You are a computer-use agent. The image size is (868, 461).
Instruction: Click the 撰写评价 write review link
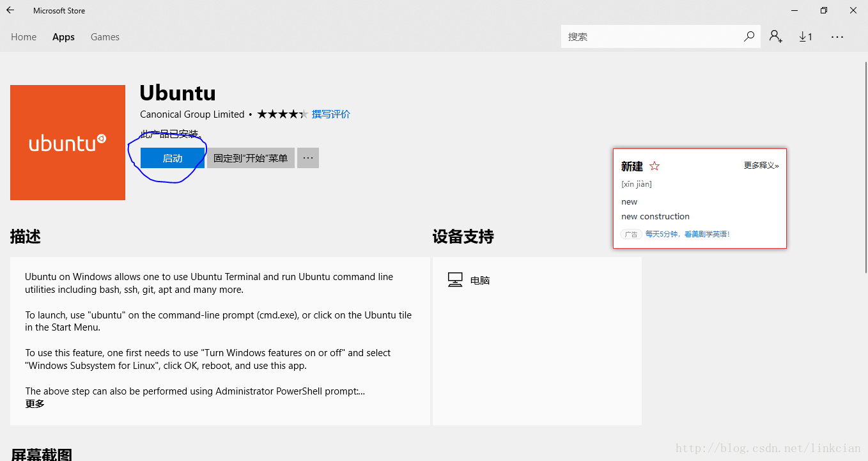[x=331, y=114]
